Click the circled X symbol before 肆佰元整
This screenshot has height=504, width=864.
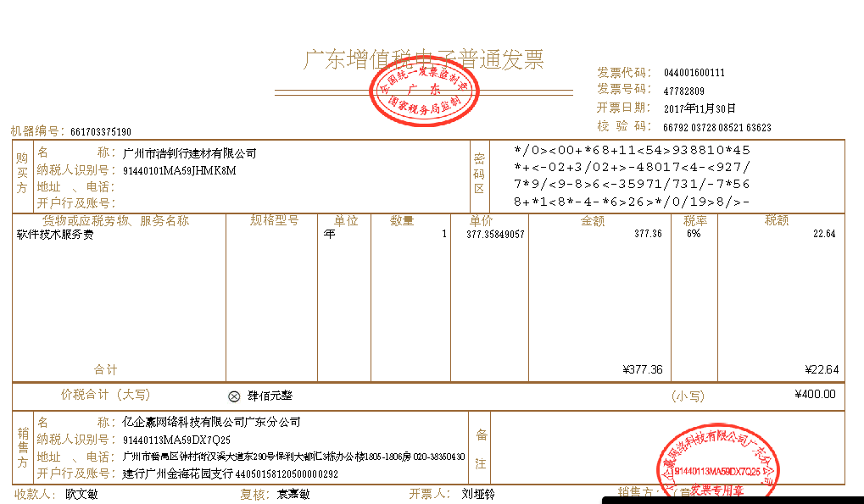tap(234, 396)
